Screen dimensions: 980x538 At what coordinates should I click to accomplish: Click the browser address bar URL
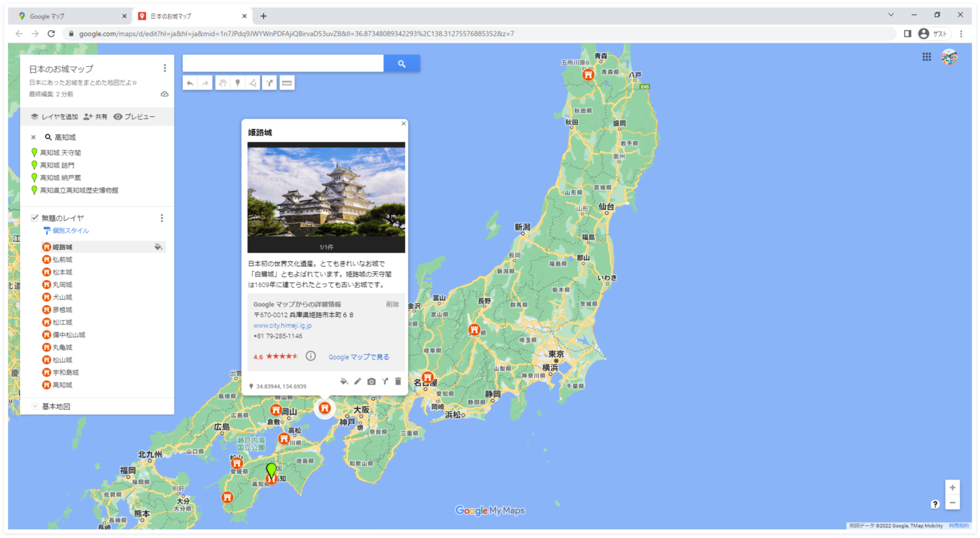(x=296, y=34)
